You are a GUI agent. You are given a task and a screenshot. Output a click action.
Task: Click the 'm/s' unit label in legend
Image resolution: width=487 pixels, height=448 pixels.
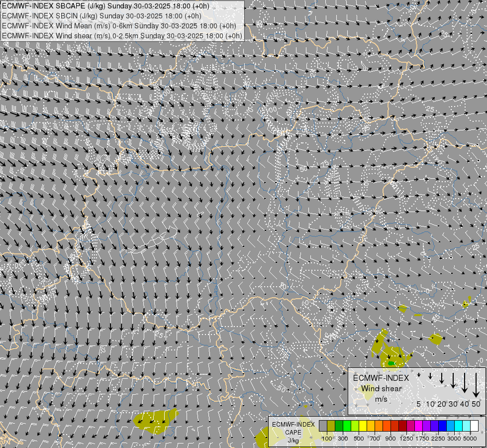coord(382,399)
